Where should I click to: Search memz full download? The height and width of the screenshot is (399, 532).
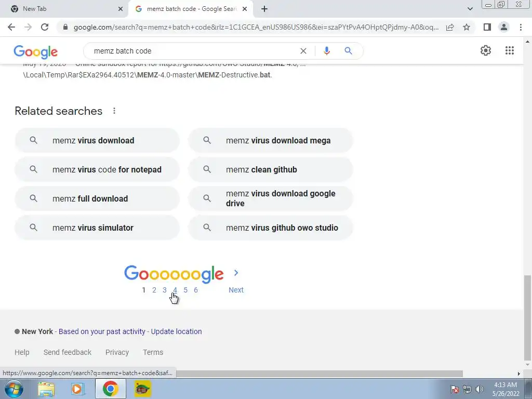pos(97,198)
